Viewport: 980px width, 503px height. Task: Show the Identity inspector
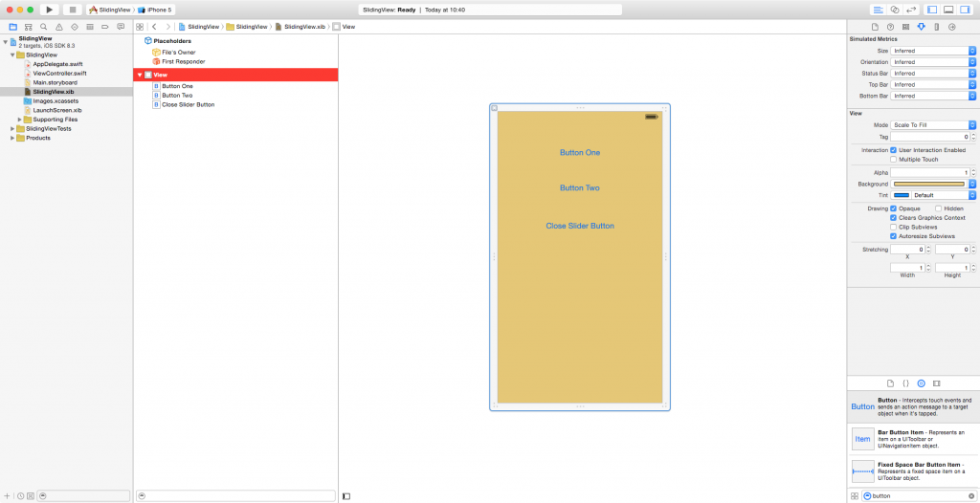click(x=905, y=27)
